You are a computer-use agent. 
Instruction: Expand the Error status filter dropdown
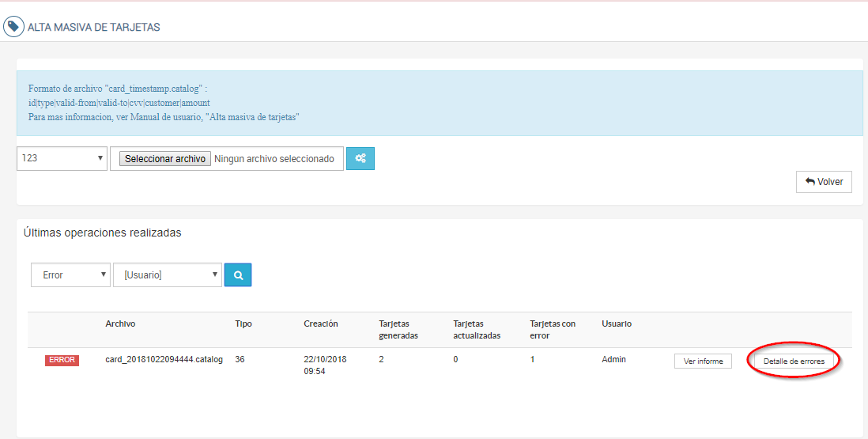point(70,275)
